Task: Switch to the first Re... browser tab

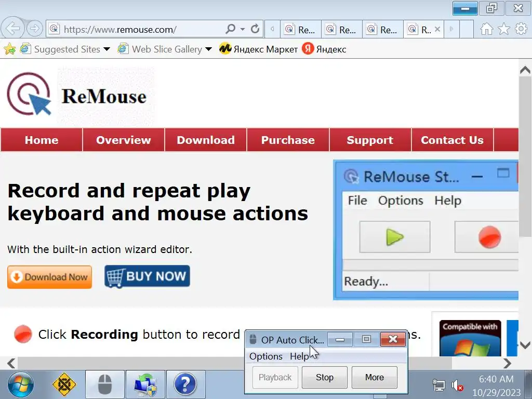Action: [301, 30]
